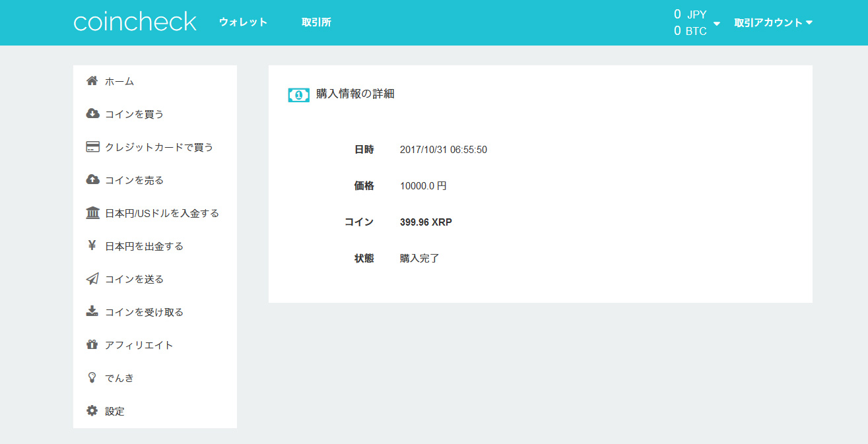Open the コインを受け取る link

144,312
